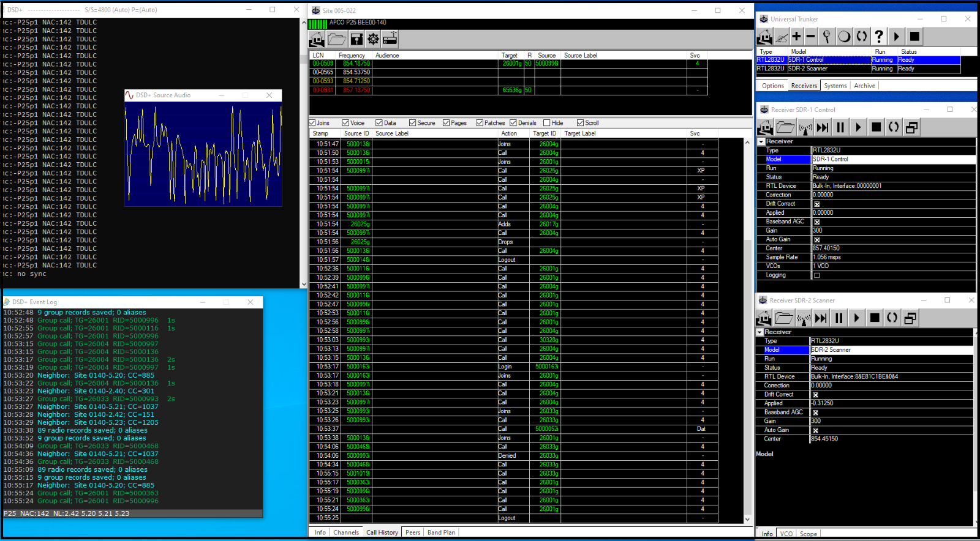
Task: Select the 854.53750 frequency channel row
Action: point(356,72)
